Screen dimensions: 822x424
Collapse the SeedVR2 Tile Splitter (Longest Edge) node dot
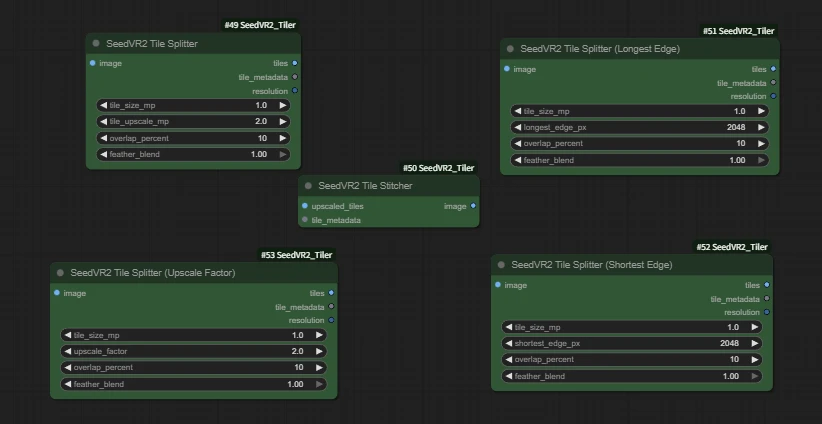pyautogui.click(x=510, y=48)
